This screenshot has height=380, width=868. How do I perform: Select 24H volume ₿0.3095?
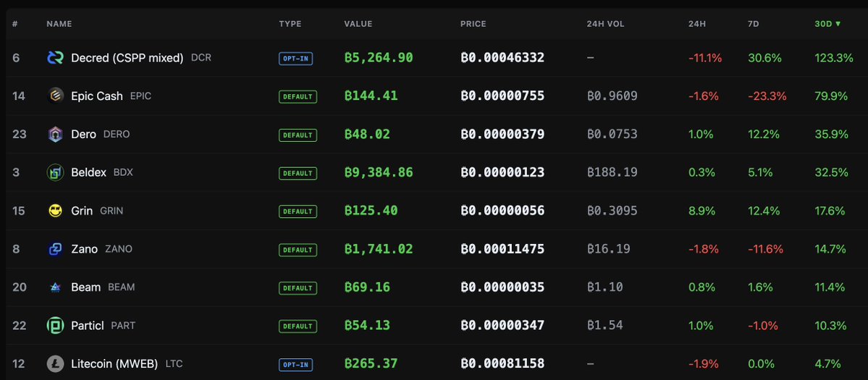click(x=612, y=211)
